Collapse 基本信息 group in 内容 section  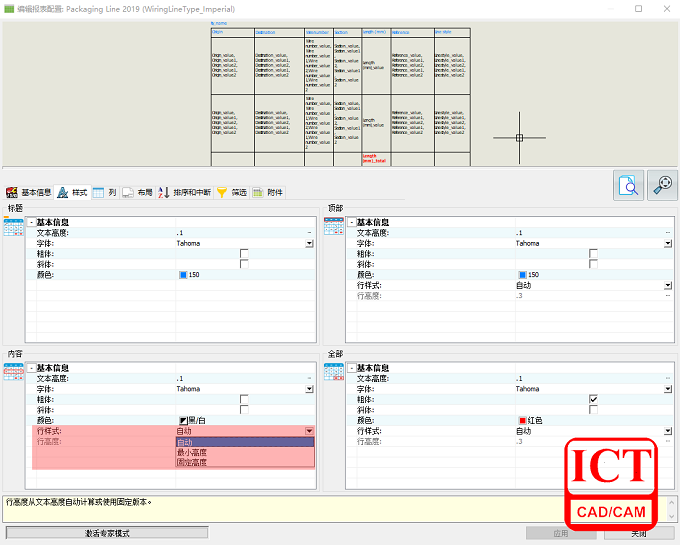click(31, 368)
